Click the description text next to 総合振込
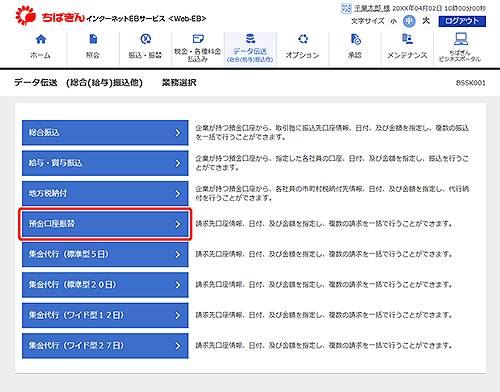 (x=332, y=133)
